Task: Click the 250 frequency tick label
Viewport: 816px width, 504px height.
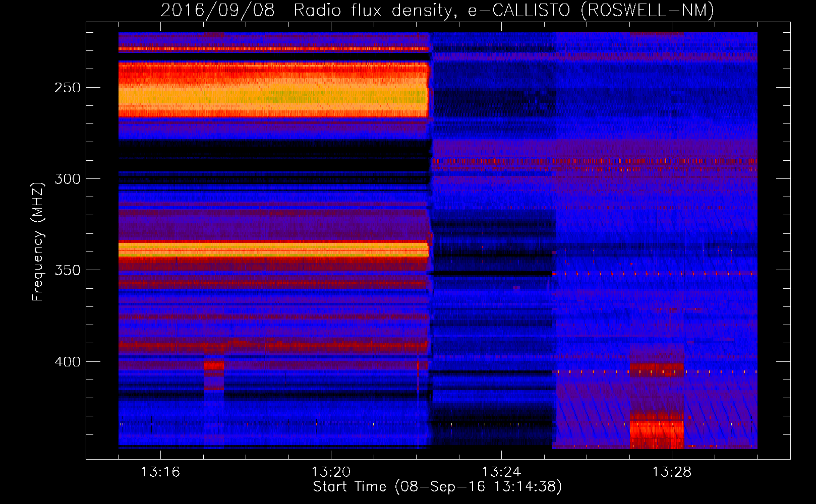Action: click(x=68, y=88)
